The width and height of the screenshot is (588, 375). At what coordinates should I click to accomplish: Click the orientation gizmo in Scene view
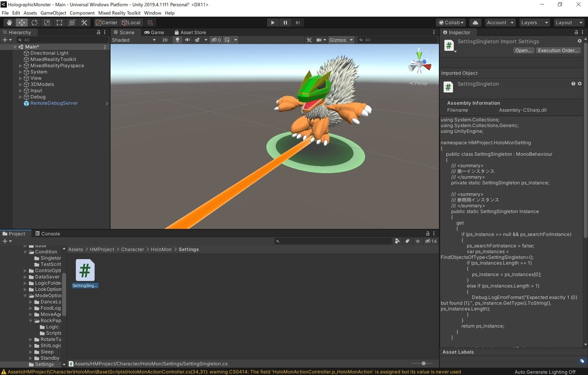point(419,64)
